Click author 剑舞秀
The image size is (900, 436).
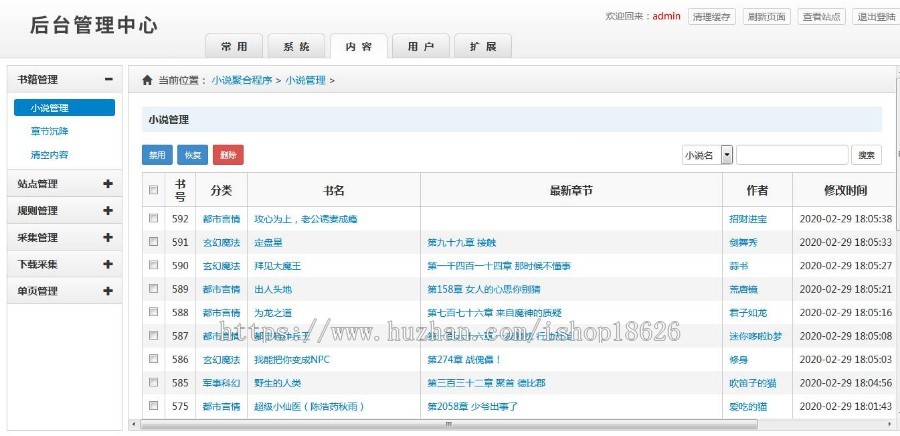743,243
